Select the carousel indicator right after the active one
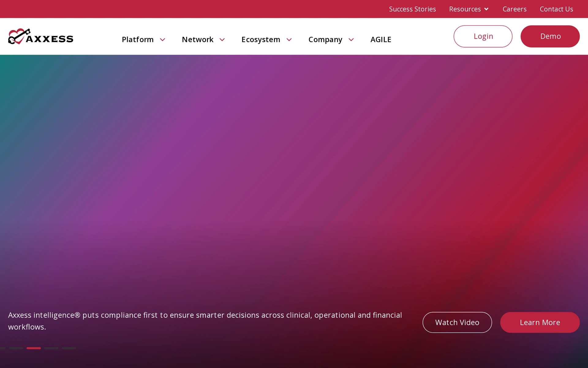The height and width of the screenshot is (368, 588). coord(51,348)
